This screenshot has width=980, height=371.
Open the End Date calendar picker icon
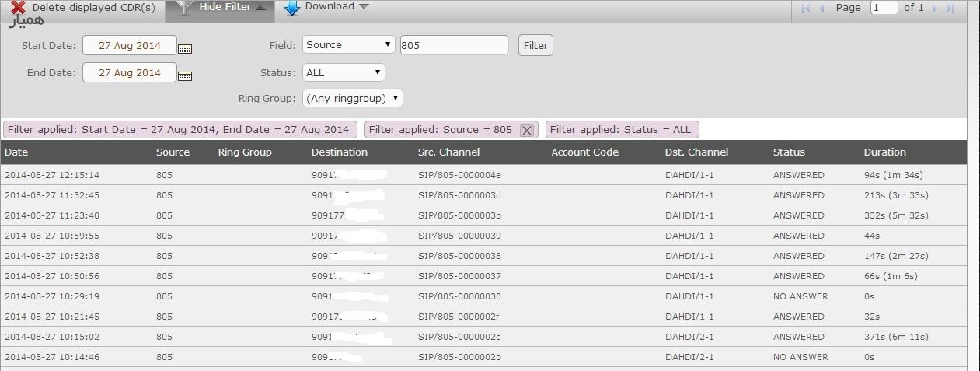click(185, 75)
